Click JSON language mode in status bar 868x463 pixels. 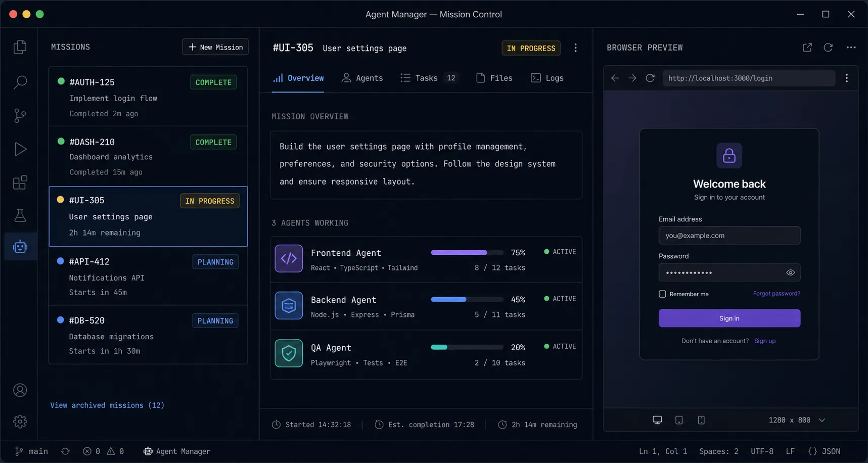click(x=824, y=451)
